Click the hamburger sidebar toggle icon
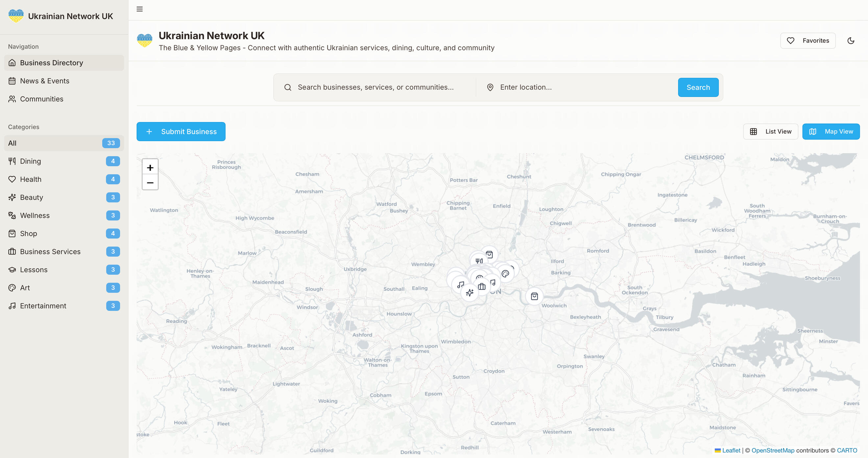 139,9
